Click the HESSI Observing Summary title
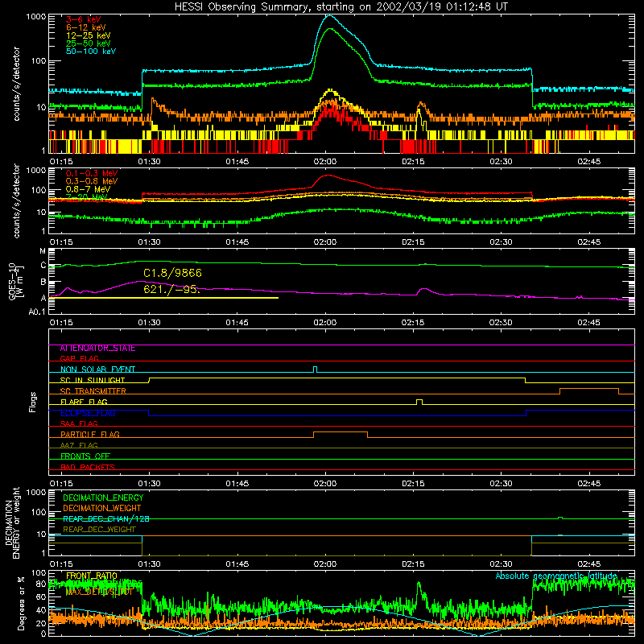Image resolution: width=644 pixels, height=644 pixels. tap(341, 7)
